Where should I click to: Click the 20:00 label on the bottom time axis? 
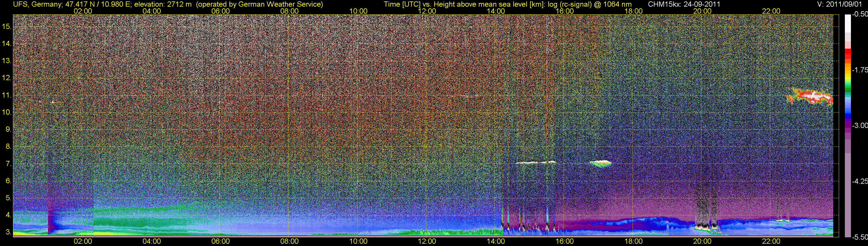point(702,241)
